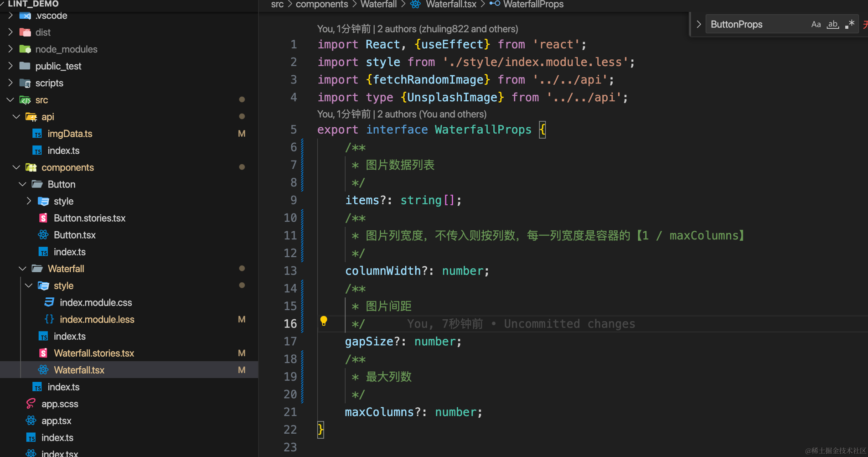Image resolution: width=868 pixels, height=457 pixels.
Task: Click the React icon in the breadcrumb
Action: coord(415,5)
